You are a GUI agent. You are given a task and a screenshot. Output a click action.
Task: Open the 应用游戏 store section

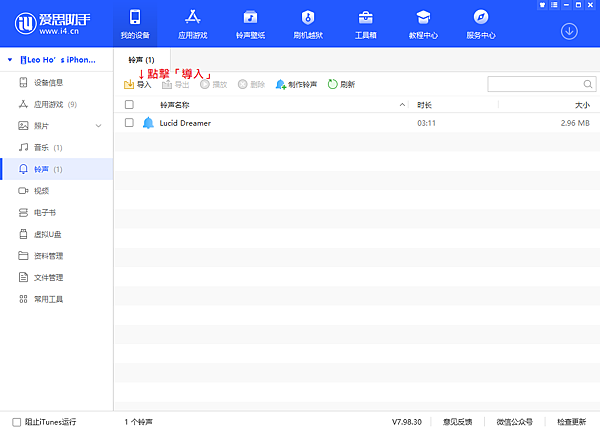pos(192,24)
